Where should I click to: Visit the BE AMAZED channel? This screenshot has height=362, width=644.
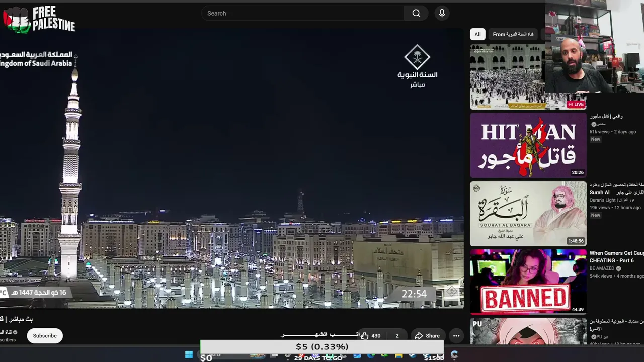[x=602, y=268]
